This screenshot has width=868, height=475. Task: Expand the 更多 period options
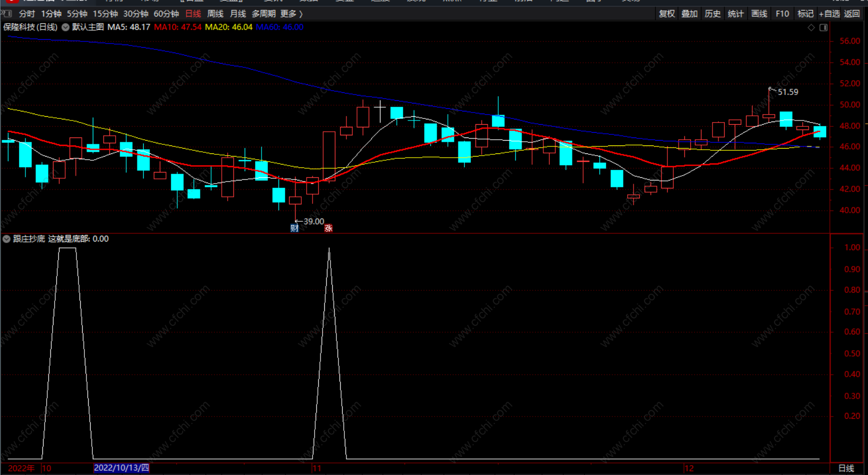click(x=291, y=14)
